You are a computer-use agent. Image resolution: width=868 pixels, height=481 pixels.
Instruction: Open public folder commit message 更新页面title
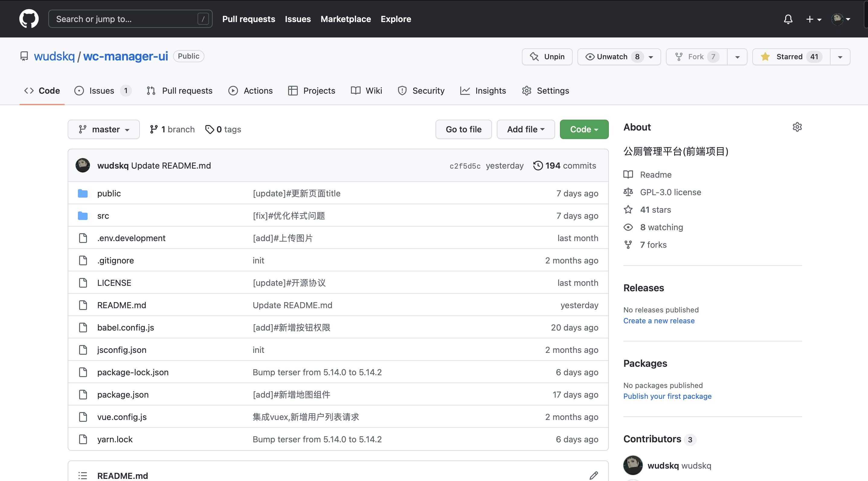pos(297,193)
